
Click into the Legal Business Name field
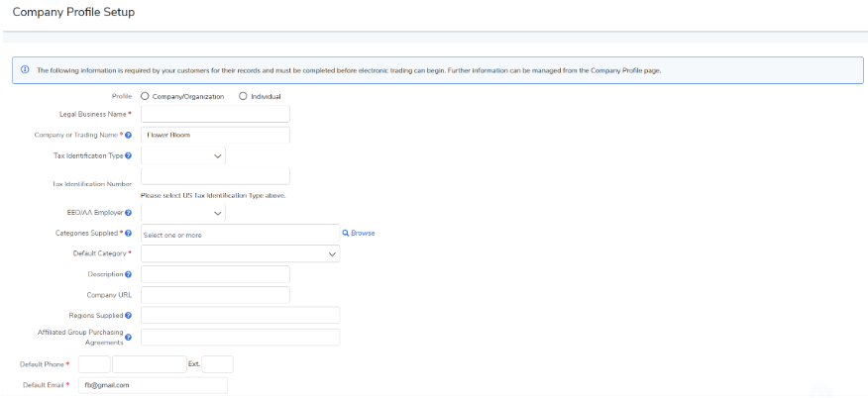pyautogui.click(x=215, y=115)
